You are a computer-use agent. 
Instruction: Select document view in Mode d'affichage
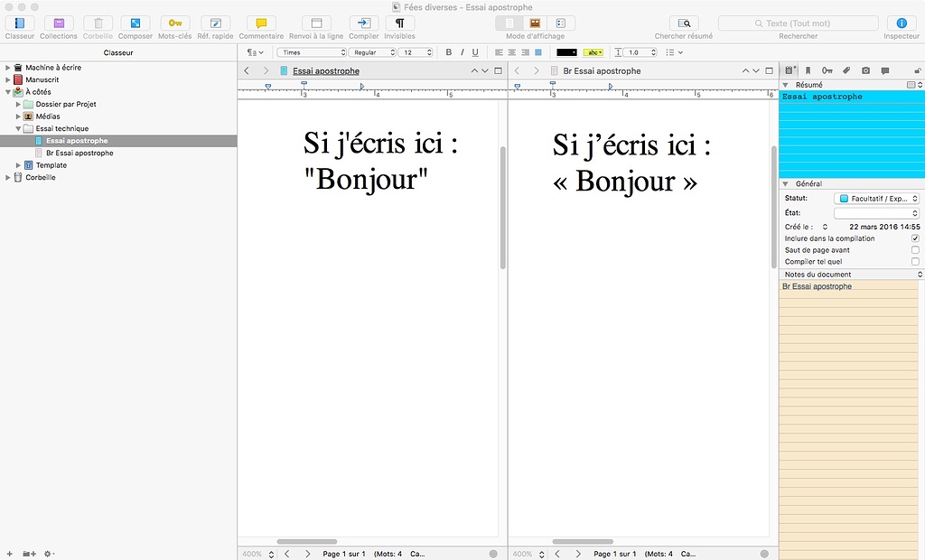[x=509, y=23]
